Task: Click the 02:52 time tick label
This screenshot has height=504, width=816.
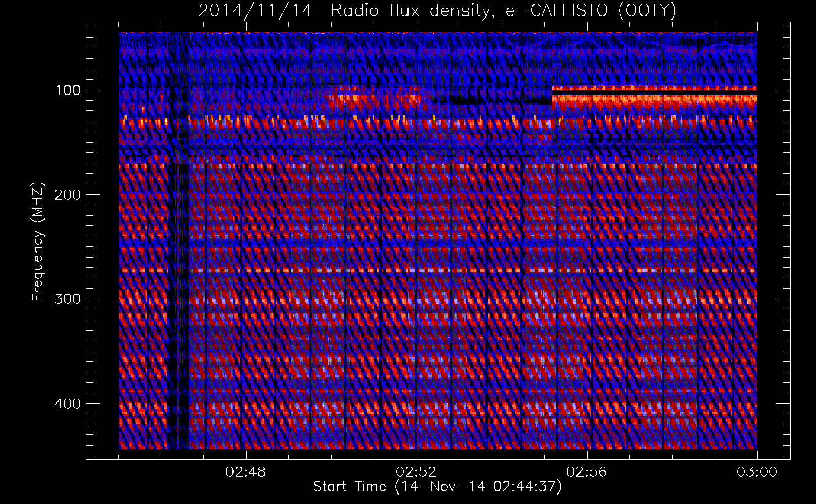Action: coord(417,472)
